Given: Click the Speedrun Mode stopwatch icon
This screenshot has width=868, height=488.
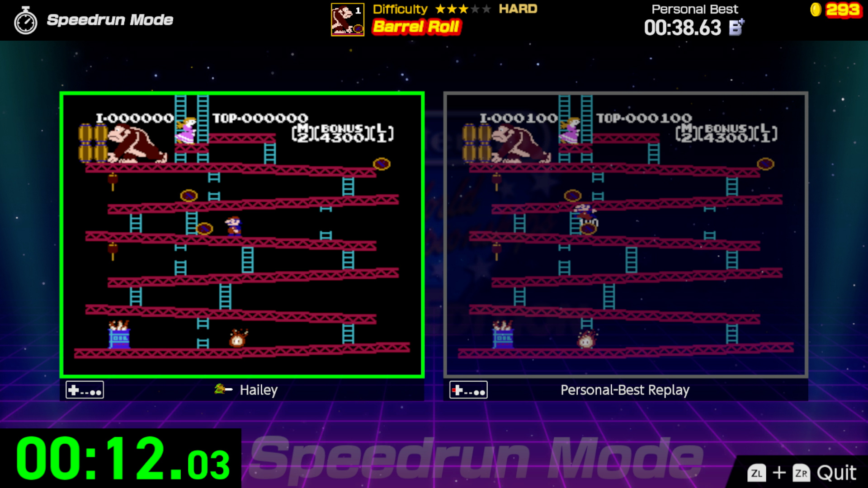Looking at the screenshot, I should point(24,21).
